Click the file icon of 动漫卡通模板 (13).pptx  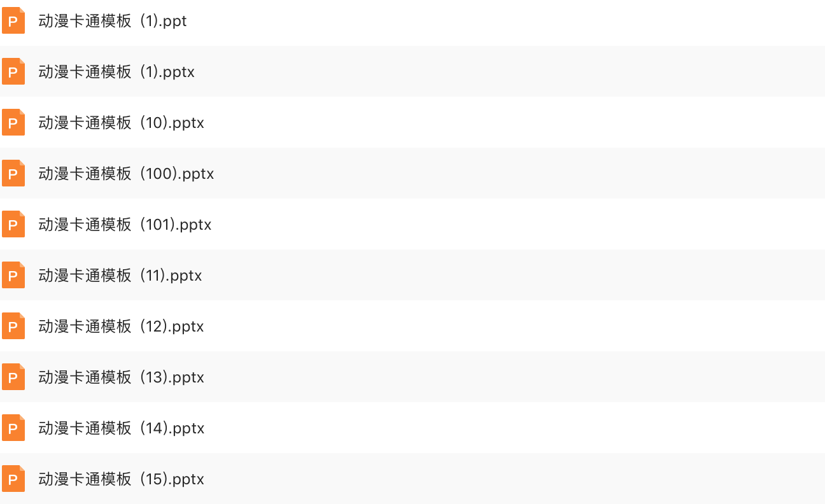point(13,377)
